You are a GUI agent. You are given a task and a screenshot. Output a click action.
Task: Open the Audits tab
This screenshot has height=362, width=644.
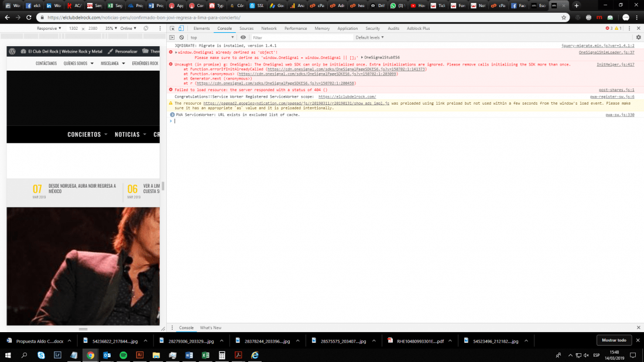[x=393, y=28]
